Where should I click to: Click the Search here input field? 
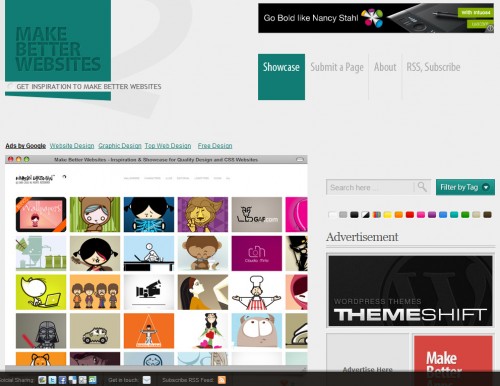370,187
